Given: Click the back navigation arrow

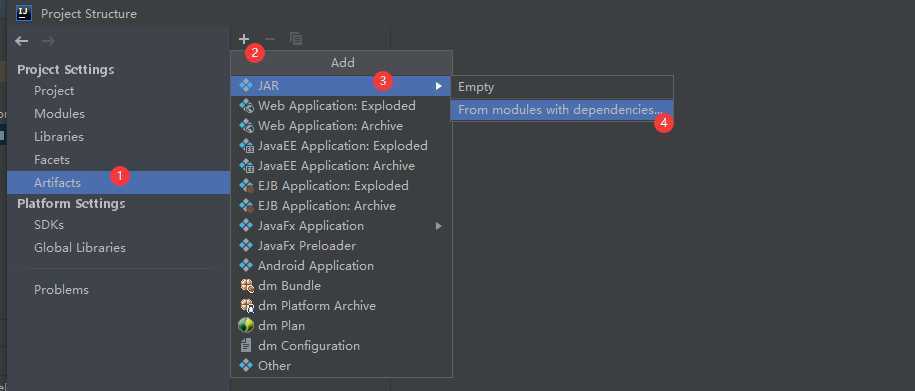Looking at the screenshot, I should tap(22, 41).
